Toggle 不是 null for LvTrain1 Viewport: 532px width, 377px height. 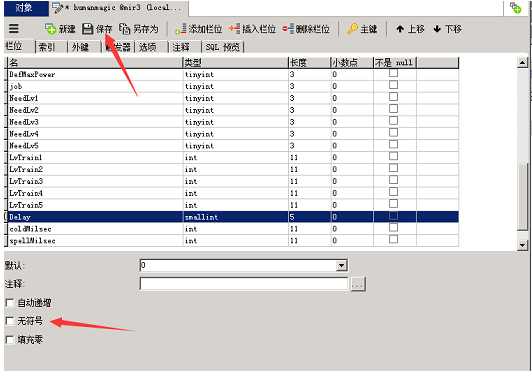(x=393, y=156)
